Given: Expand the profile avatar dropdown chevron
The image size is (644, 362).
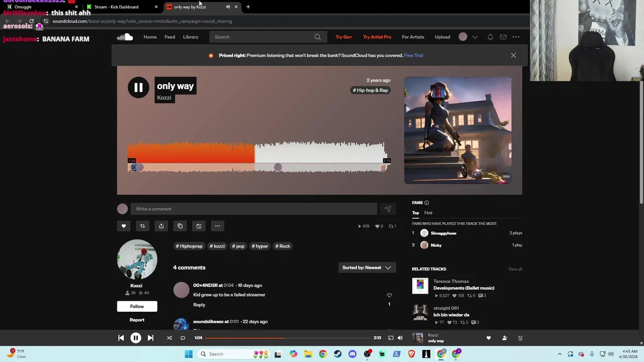Looking at the screenshot, I should [x=474, y=37].
